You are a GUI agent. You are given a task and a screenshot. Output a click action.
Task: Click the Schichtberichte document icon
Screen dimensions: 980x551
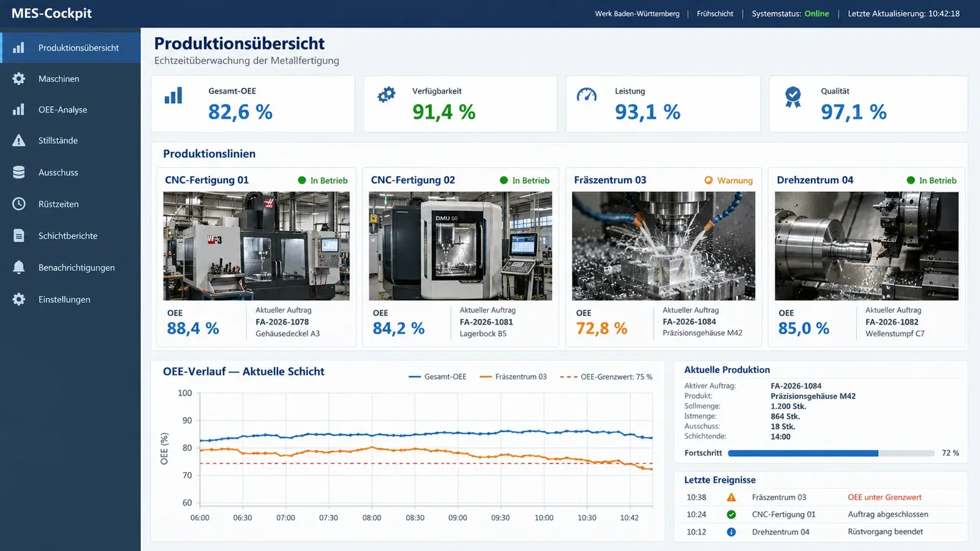[x=19, y=236]
